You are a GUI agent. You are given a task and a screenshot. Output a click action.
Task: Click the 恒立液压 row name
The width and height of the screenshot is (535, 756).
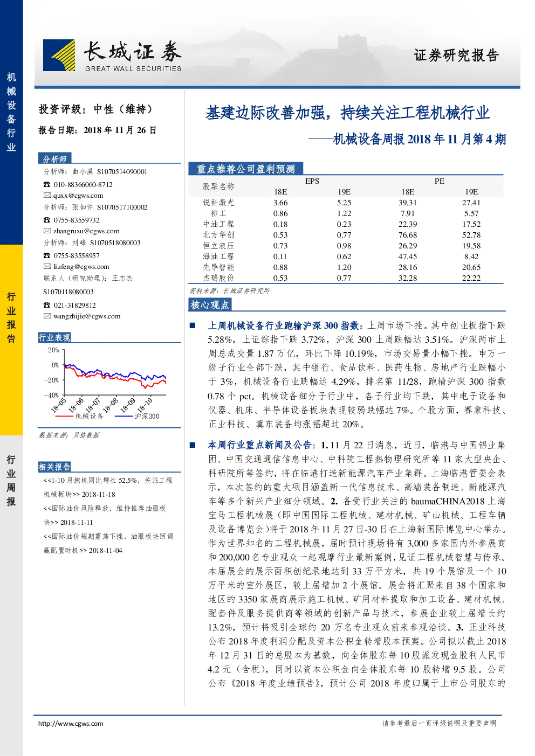click(218, 246)
